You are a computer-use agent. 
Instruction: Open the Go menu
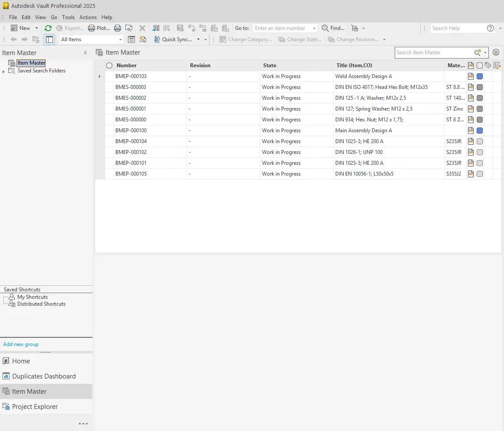point(54,17)
